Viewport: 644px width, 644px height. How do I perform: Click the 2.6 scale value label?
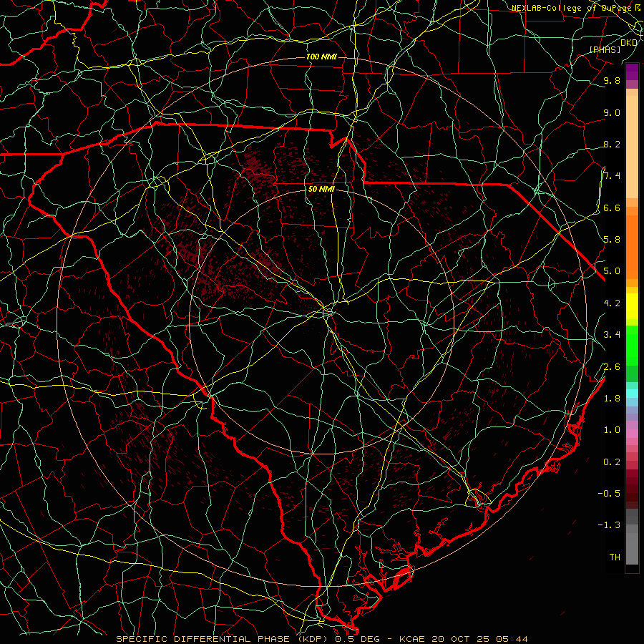(x=612, y=367)
